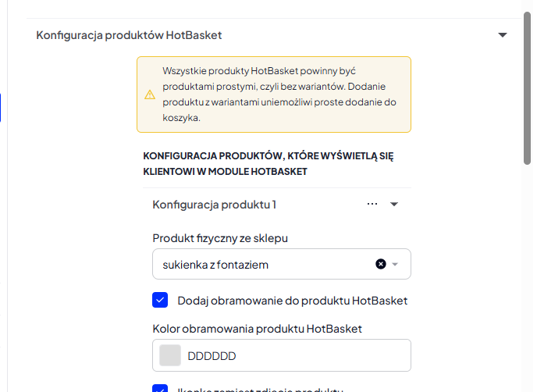Click the vertical page scrollbar thumb

coord(528,88)
